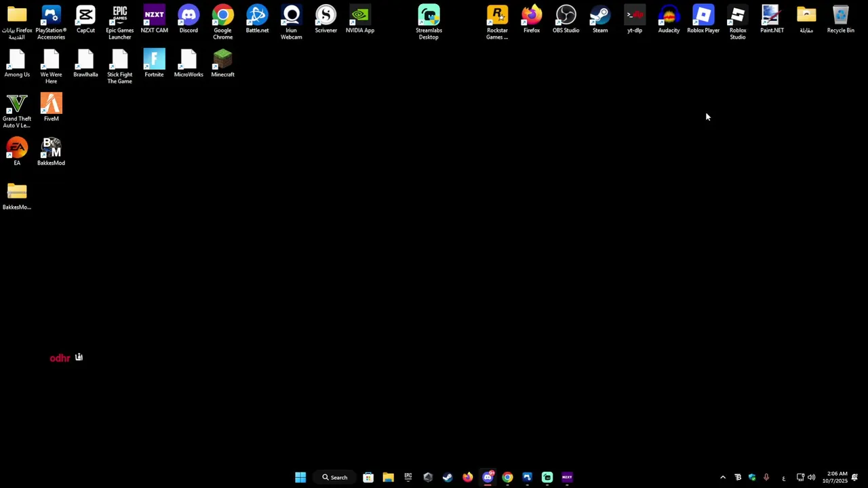Open the clock and calendar flyout
868x488 pixels.
click(835, 477)
